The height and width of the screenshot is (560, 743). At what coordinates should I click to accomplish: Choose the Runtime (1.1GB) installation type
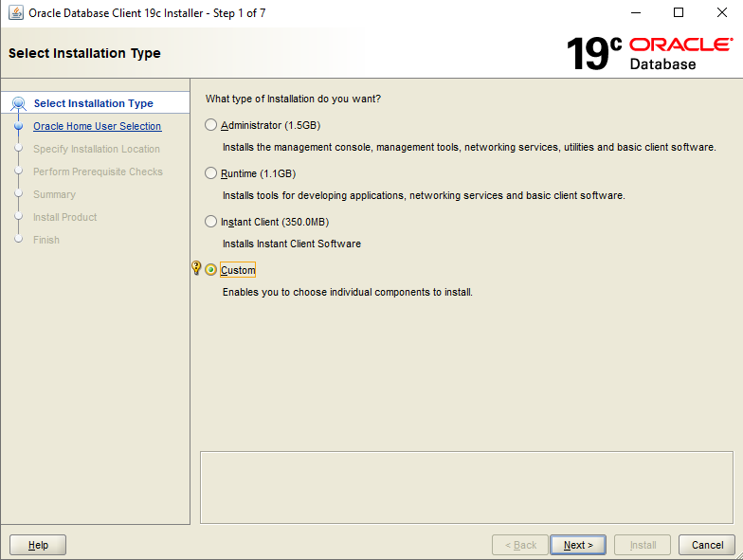(x=210, y=173)
